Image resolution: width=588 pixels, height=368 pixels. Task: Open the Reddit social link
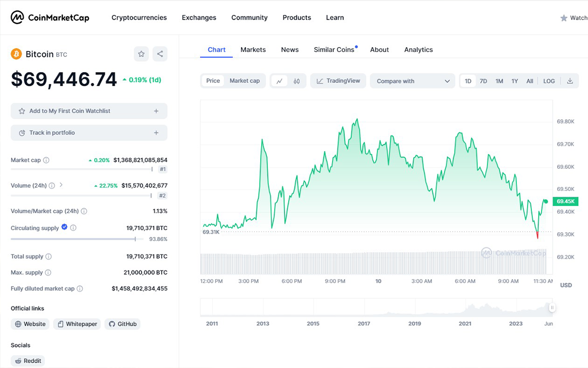pyautogui.click(x=27, y=361)
